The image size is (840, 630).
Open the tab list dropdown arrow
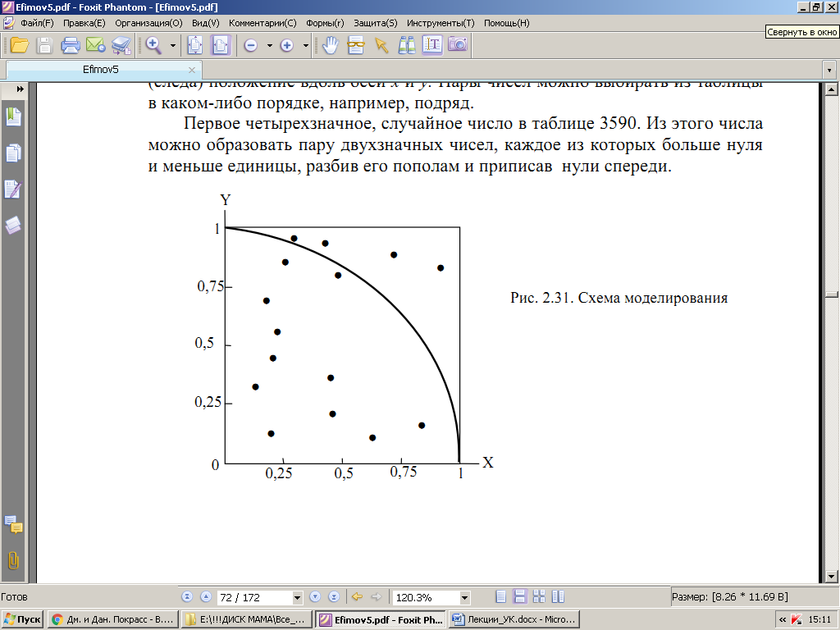tap(829, 70)
